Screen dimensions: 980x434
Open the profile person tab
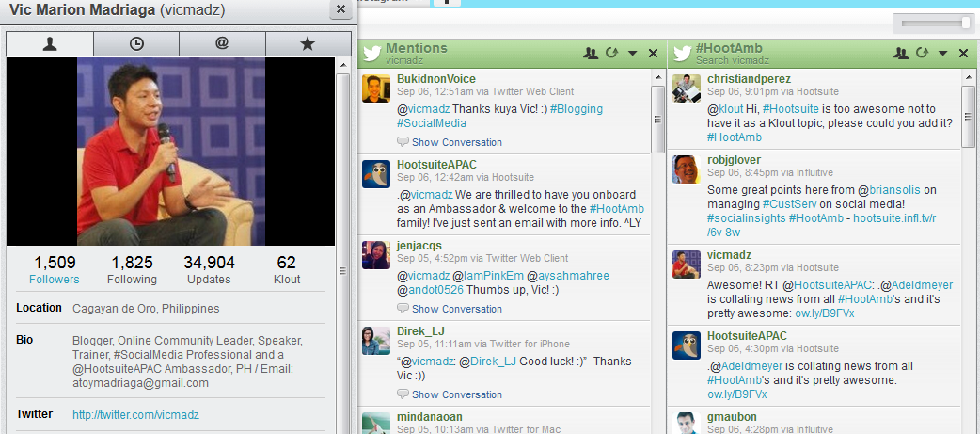click(50, 43)
